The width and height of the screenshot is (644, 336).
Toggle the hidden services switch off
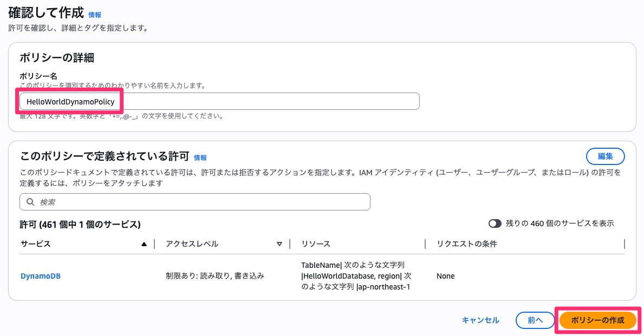pos(495,223)
